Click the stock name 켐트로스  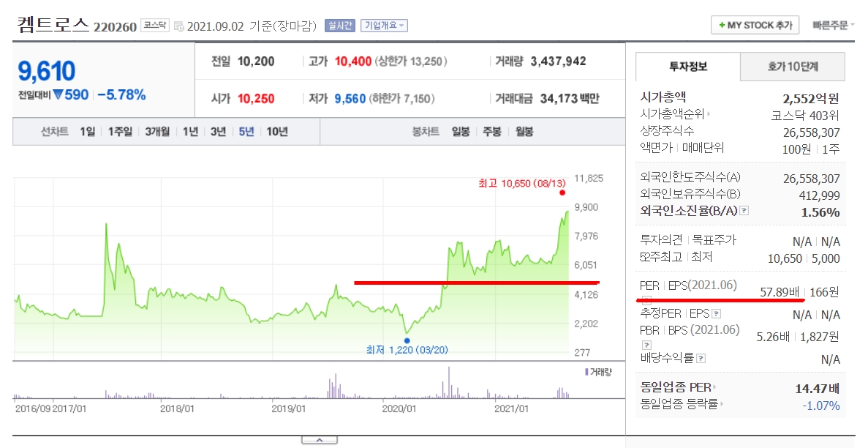click(53, 25)
